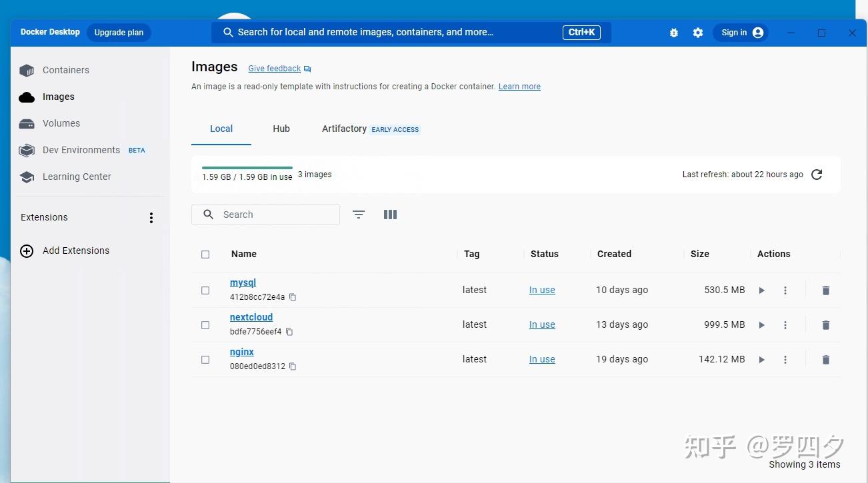This screenshot has width=868, height=483.
Task: Check the nextcloud row checkbox
Action: tap(205, 325)
